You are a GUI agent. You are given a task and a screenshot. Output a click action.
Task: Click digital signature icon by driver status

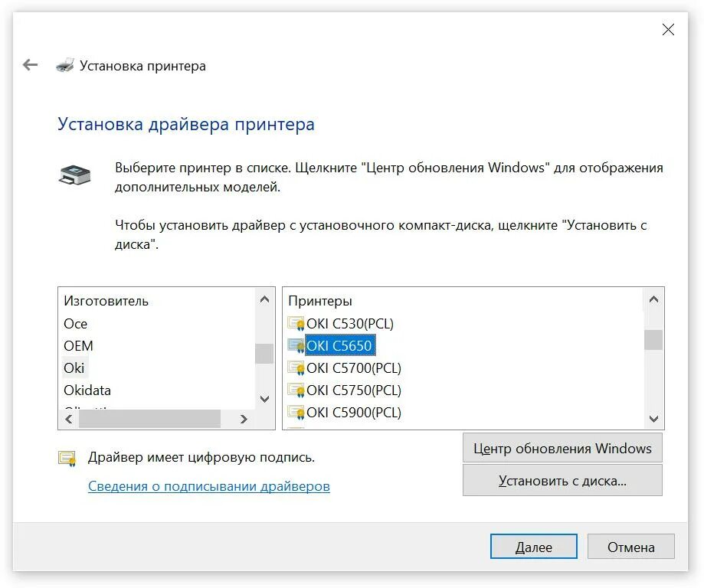pos(67,459)
